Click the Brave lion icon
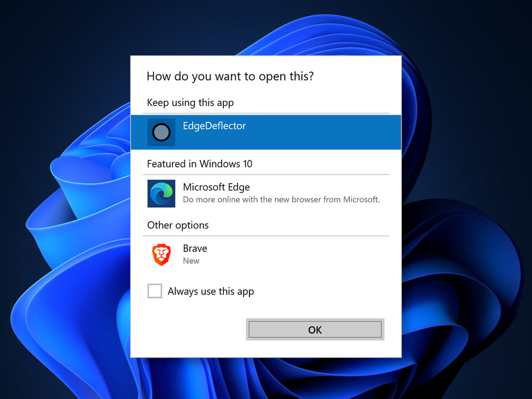Screen dimensions: 532x399 (161, 254)
